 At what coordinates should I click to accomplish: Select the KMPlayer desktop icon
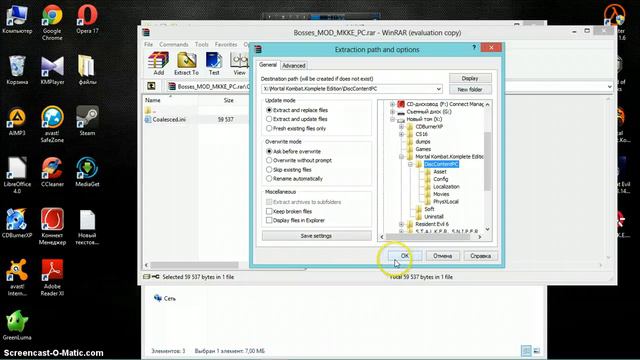52,70
